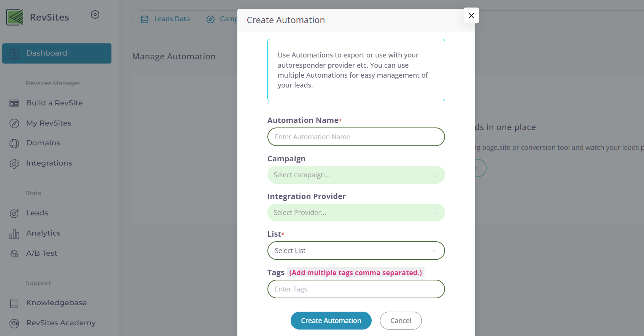
Task: Click the Domains globe icon
Action: pyautogui.click(x=14, y=143)
